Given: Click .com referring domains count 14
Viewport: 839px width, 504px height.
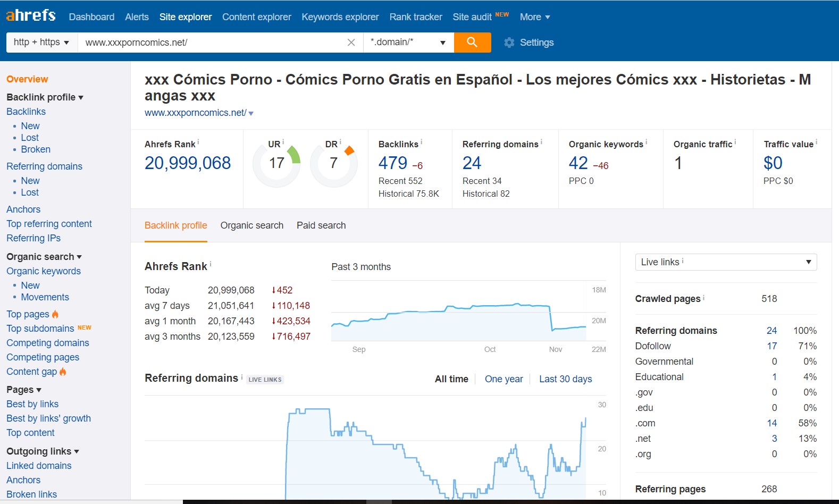Looking at the screenshot, I should coord(772,423).
